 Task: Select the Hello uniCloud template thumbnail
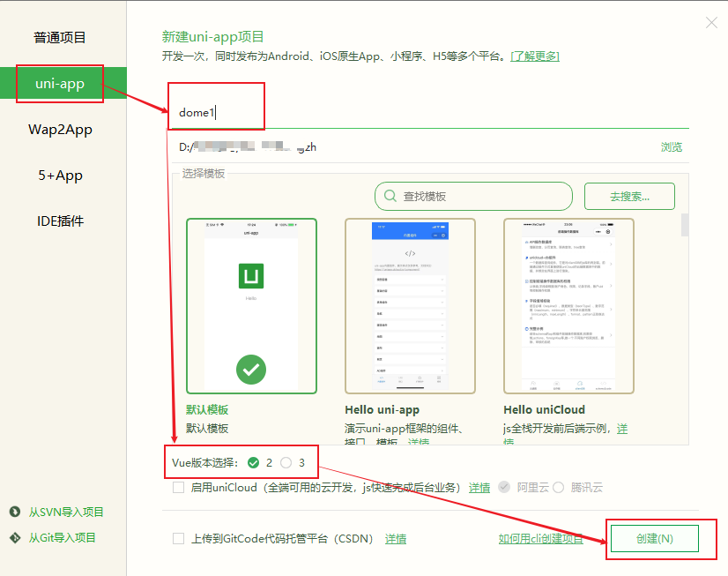pyautogui.click(x=568, y=306)
